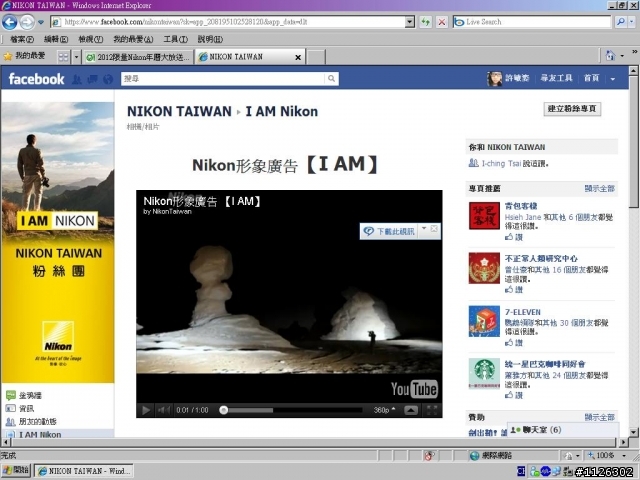The image size is (640, 480).
Task: Open the 檔案(F) menu
Action: (22, 39)
